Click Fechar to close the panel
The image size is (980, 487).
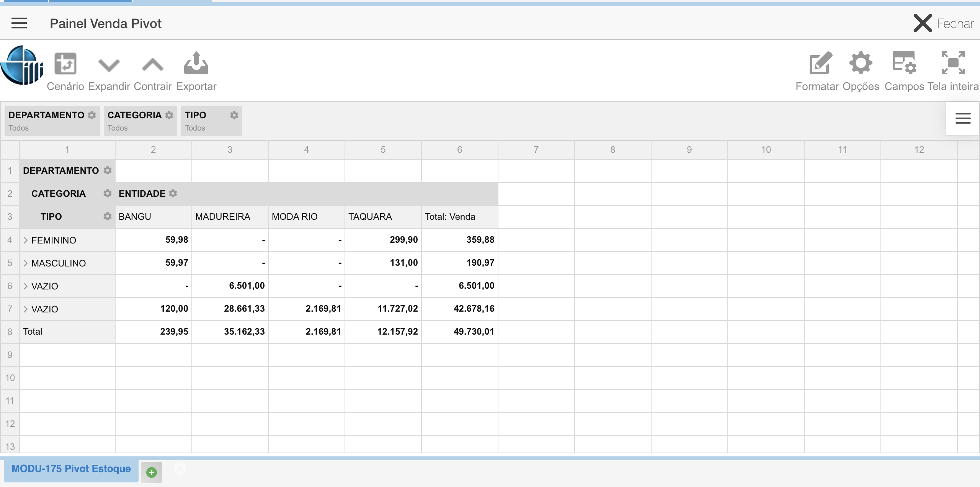(943, 23)
